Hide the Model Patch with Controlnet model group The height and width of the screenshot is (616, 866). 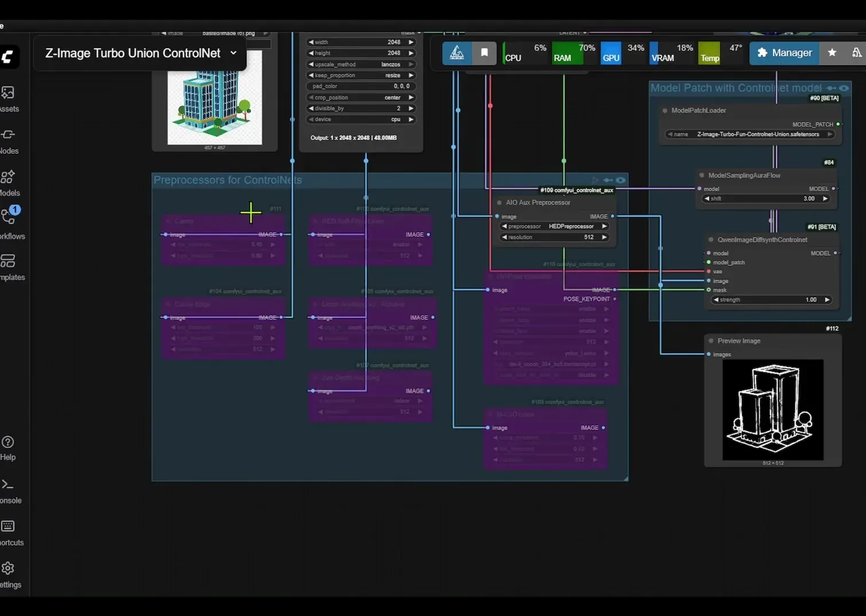point(844,88)
